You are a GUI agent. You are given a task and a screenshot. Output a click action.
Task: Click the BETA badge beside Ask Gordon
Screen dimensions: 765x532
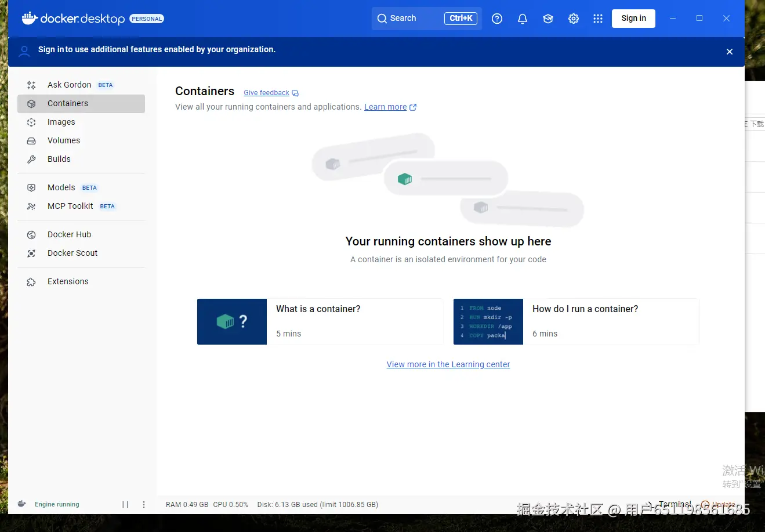[x=106, y=85]
